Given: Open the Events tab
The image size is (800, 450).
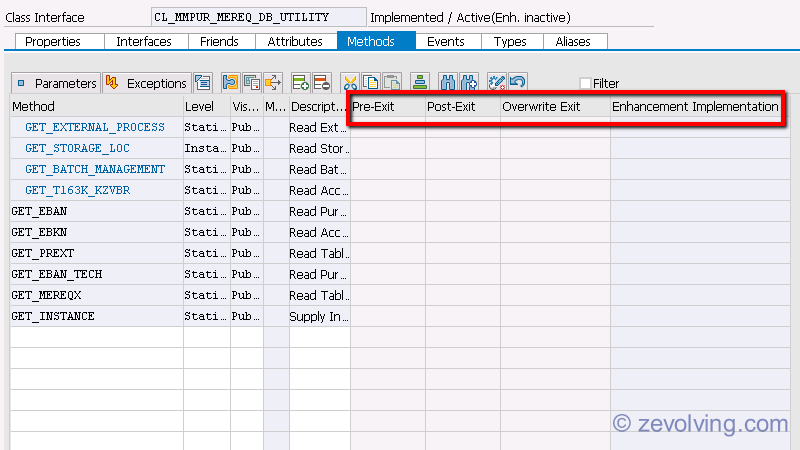Looking at the screenshot, I should 446,41.
